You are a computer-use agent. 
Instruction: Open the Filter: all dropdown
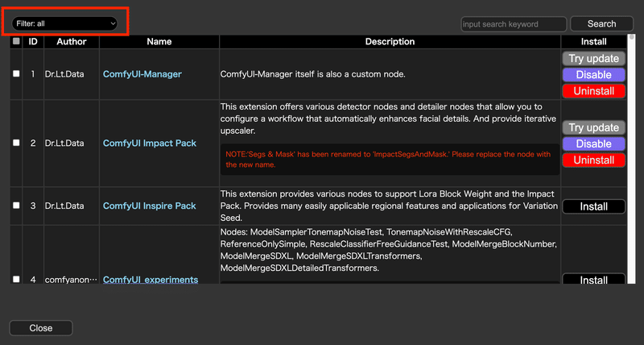[65, 24]
